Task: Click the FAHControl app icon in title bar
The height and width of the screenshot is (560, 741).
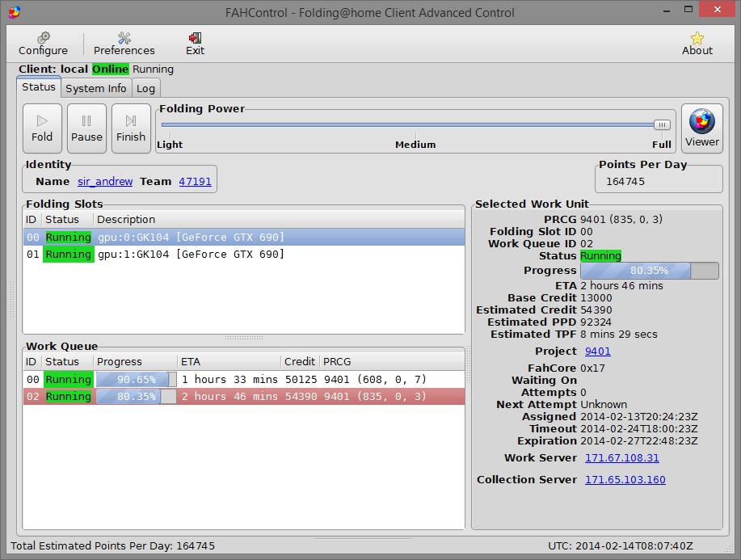Action: tap(15, 12)
